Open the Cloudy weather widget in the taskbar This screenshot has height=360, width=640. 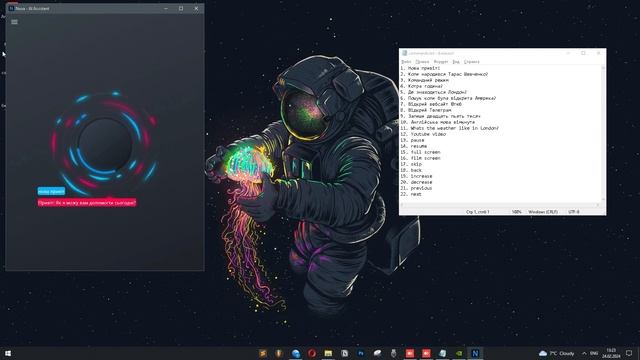pyautogui.click(x=557, y=353)
